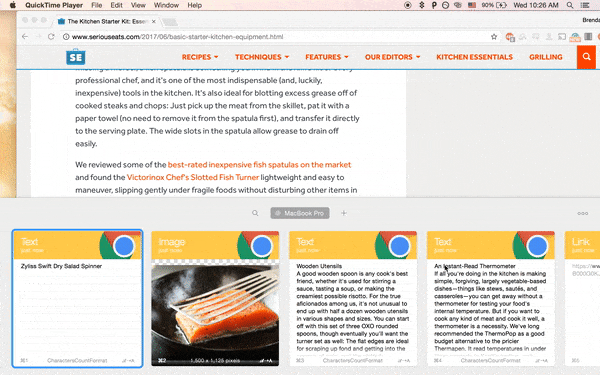
Task: Open Notification Center list icon
Action: coord(585,5)
